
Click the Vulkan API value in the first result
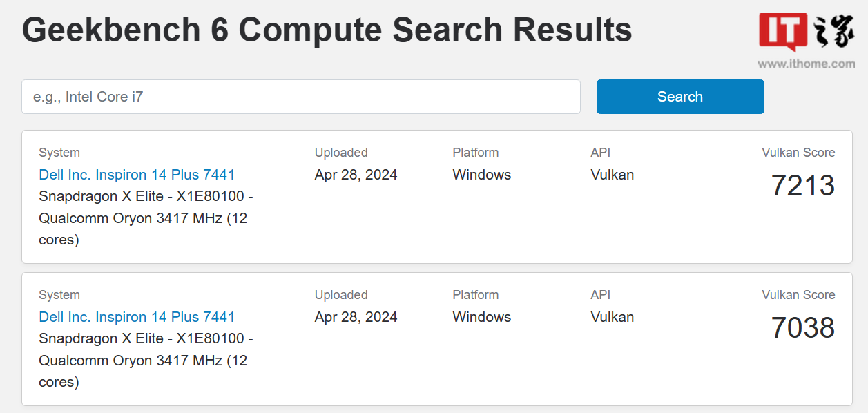point(612,175)
